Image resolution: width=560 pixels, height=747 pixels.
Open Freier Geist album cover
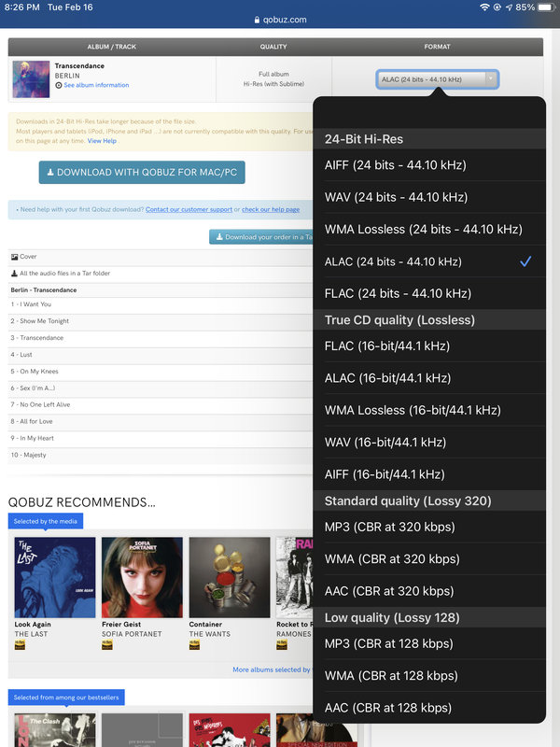[x=142, y=577]
